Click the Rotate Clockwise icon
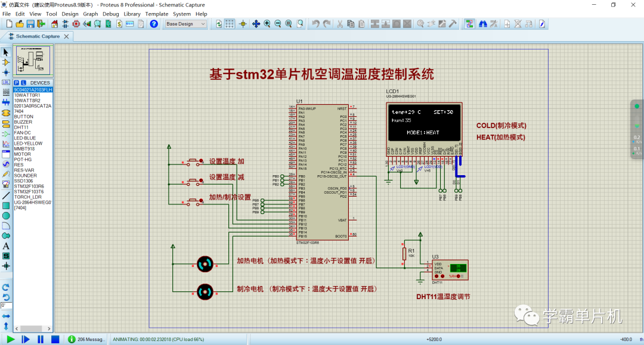 [6, 287]
